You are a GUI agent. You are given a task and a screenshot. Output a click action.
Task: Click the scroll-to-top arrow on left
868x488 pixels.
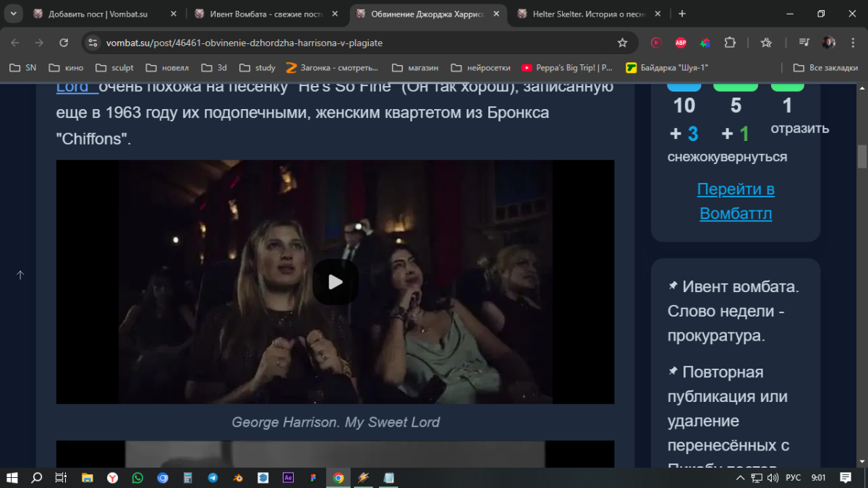click(20, 275)
